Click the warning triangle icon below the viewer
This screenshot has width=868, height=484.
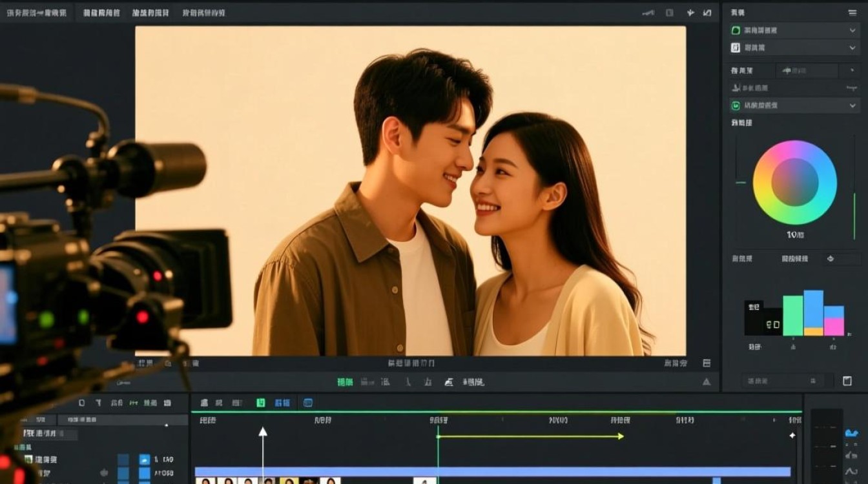click(x=706, y=381)
